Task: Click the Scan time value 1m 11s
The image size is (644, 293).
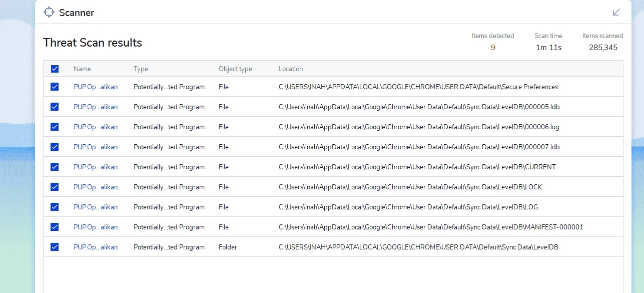Action: [x=548, y=48]
